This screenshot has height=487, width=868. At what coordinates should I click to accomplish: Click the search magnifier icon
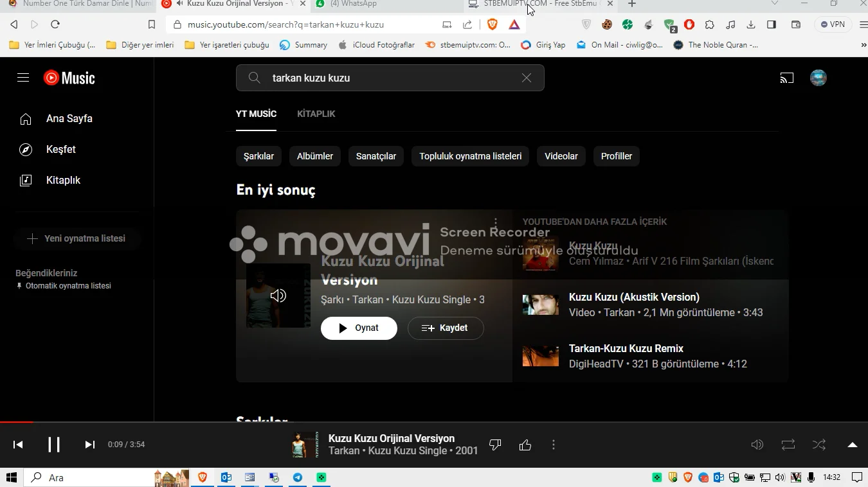click(255, 78)
